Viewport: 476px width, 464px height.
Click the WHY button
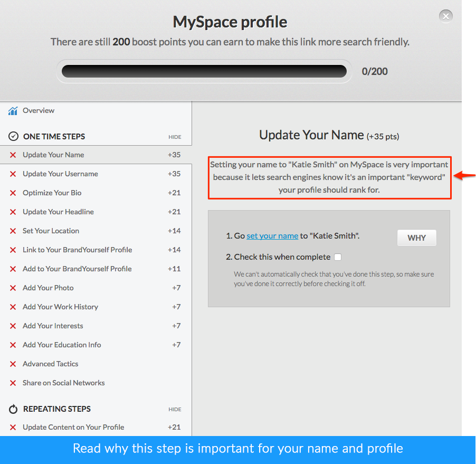pos(416,238)
